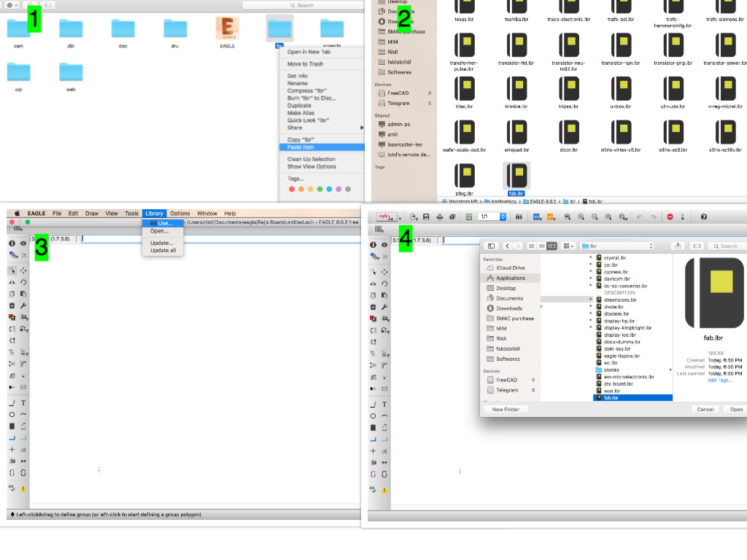Open the Tools menu in the menu bar
The width and height of the screenshot is (747, 560).
(131, 214)
